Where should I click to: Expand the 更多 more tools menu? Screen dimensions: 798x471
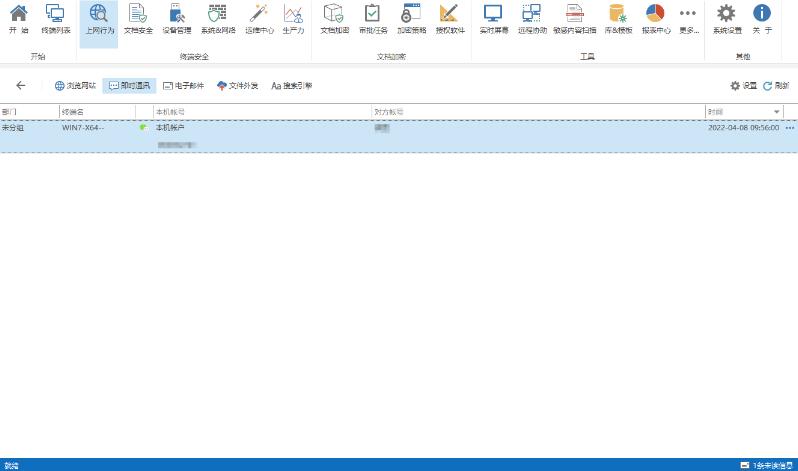[688, 19]
